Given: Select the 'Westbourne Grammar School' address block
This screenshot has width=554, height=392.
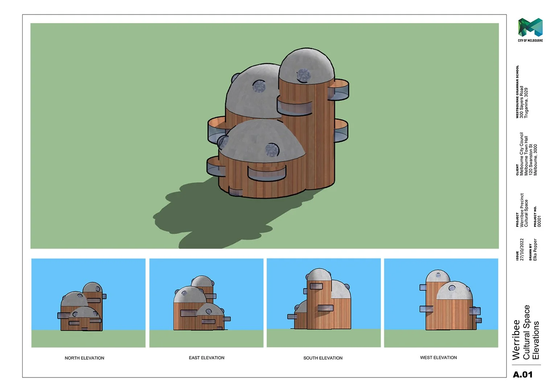Looking at the screenshot, I should 522,92.
